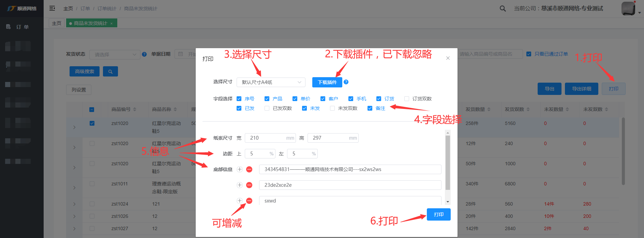Enable the 订货双数 checkbox
The width and height of the screenshot is (644, 238).
coord(407,99)
